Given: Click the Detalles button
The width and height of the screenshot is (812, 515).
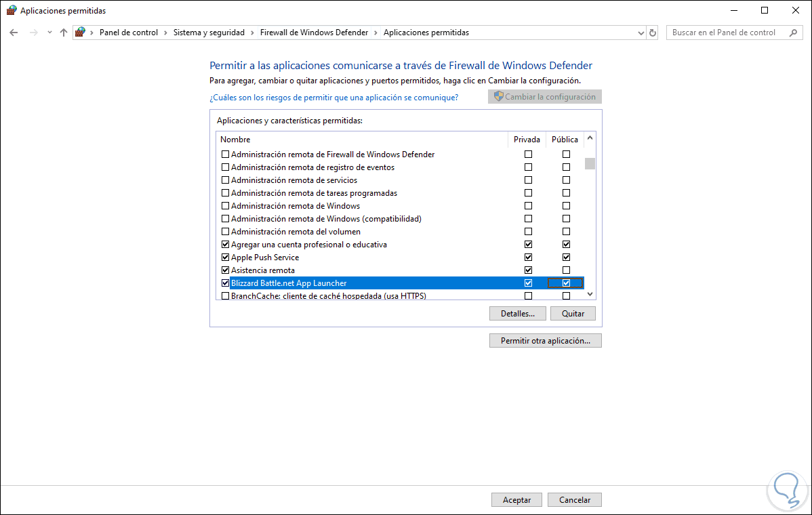Looking at the screenshot, I should [517, 313].
